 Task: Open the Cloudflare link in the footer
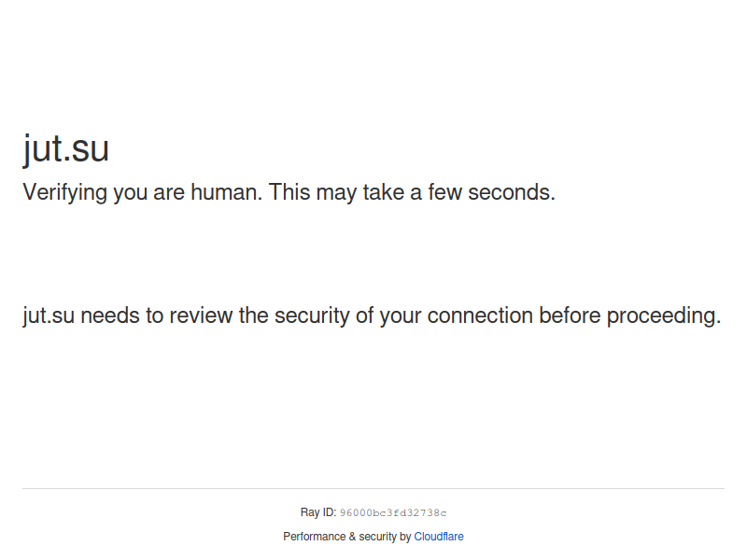pyautogui.click(x=438, y=536)
